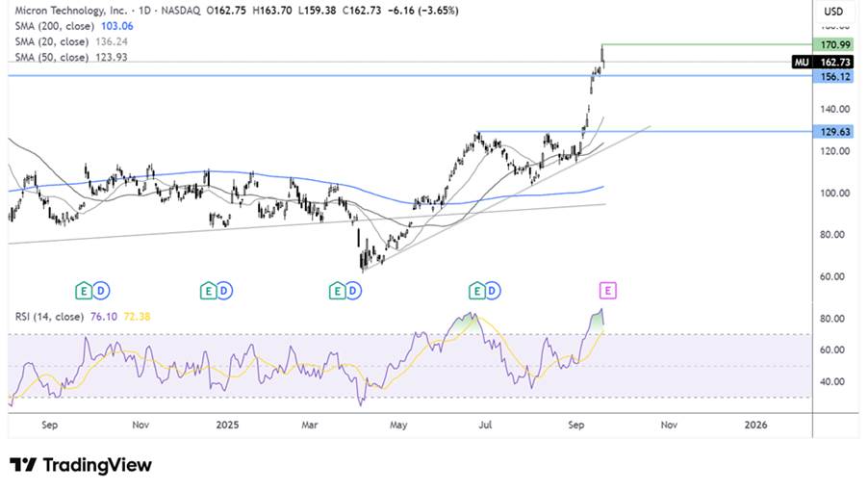Click the SMA 20 value 136.24
Viewport: 868px width, 492px height.
tap(112, 41)
